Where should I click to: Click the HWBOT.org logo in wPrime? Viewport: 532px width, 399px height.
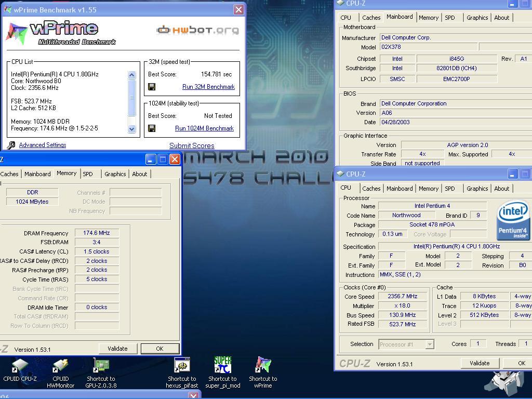(x=198, y=30)
